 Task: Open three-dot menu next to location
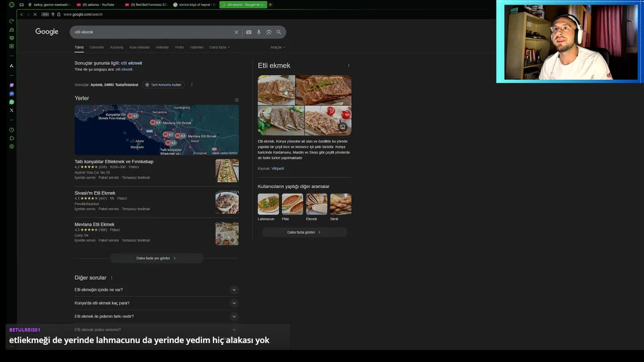point(192,84)
